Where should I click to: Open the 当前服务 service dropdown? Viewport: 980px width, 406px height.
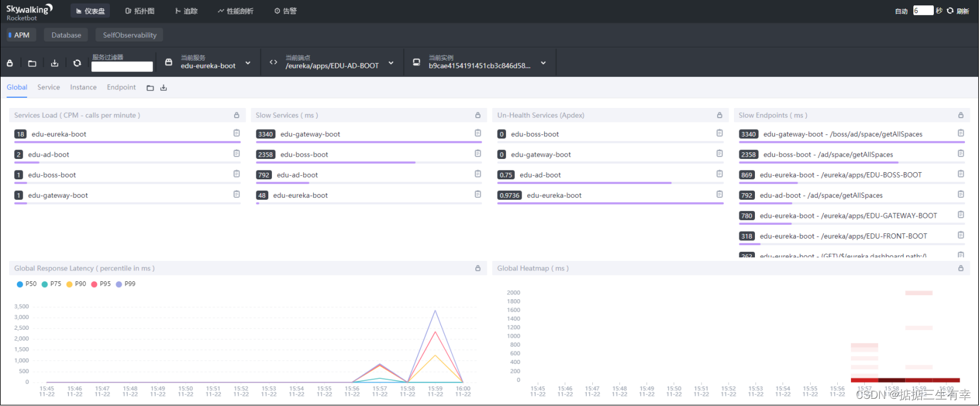208,62
